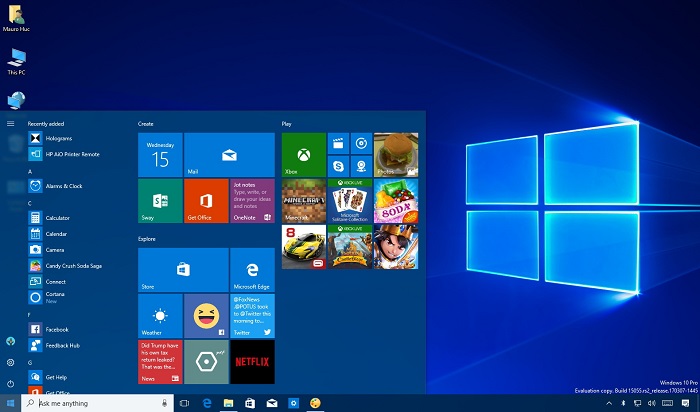
Task: Select Alarms & Clock in the app list
Action: (x=63, y=186)
